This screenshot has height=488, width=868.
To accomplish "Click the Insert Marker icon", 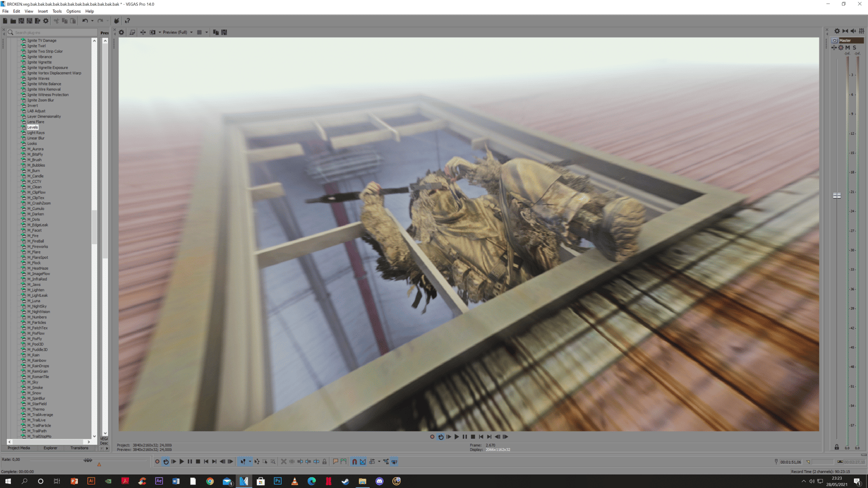I will (336, 462).
